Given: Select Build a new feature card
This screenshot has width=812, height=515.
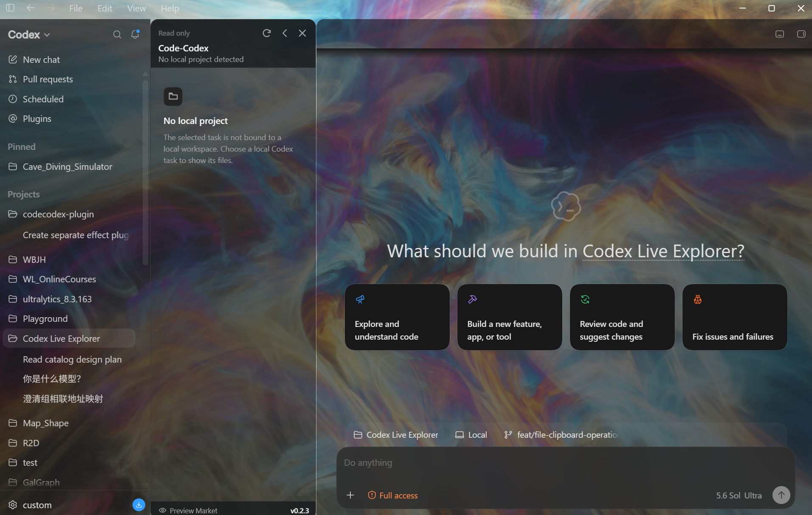Looking at the screenshot, I should 510,317.
